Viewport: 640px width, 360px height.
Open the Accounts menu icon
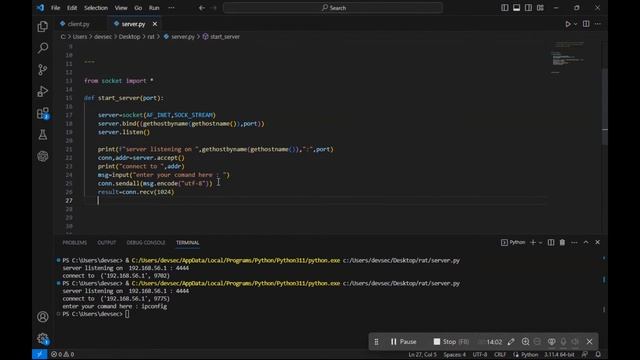pyautogui.click(x=42, y=317)
